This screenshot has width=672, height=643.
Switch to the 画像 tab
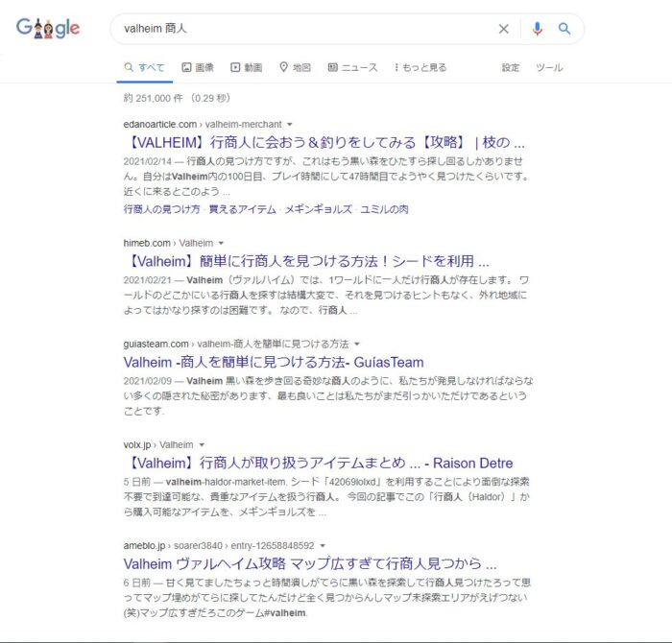(x=198, y=67)
